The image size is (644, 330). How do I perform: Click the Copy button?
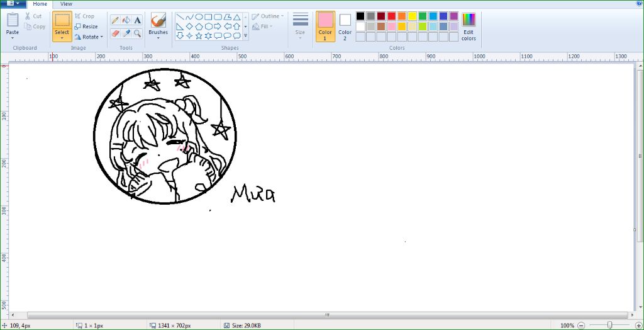(x=35, y=26)
